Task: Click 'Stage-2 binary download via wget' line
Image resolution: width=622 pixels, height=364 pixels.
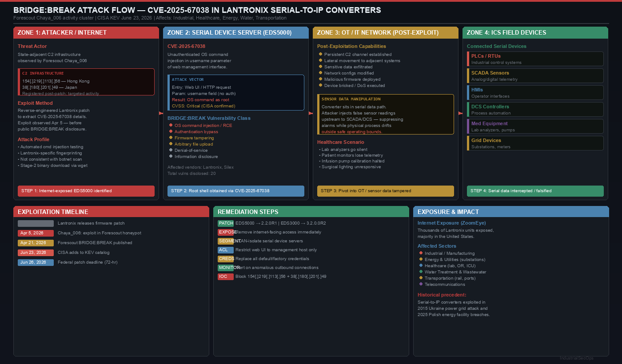Action: (52, 166)
